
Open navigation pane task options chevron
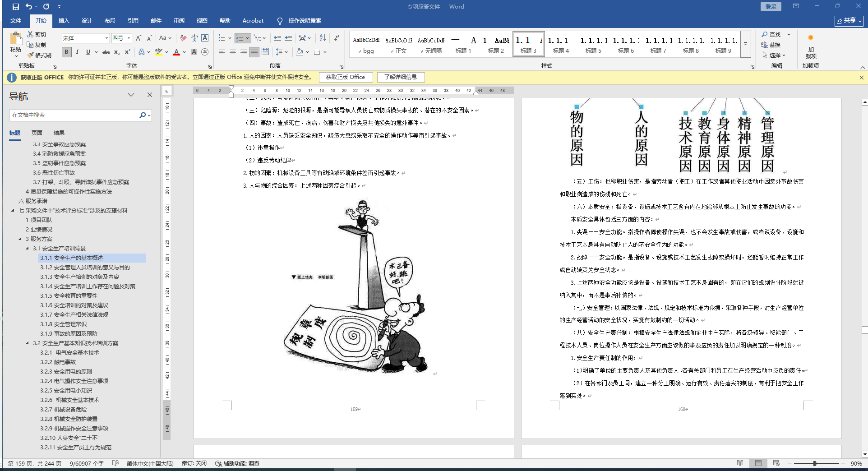coord(131,95)
